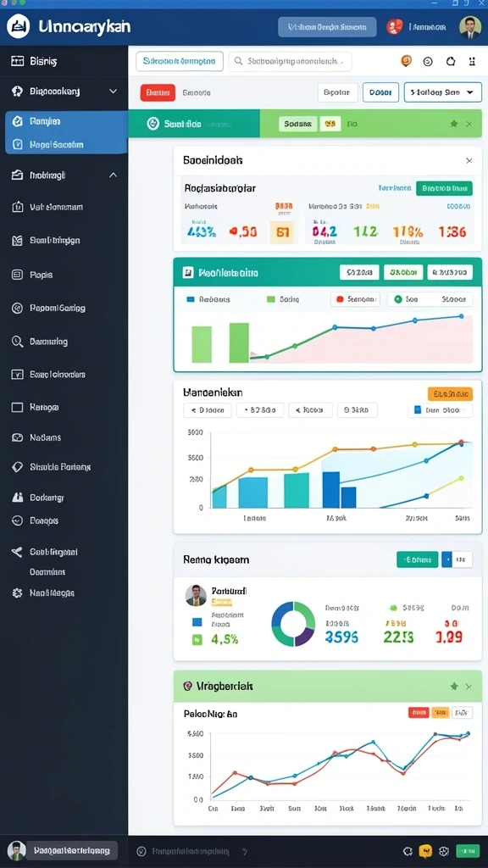The height and width of the screenshot is (868, 488).
Task: Click the orange button in 'Blanoaniakan' card
Action: click(451, 393)
